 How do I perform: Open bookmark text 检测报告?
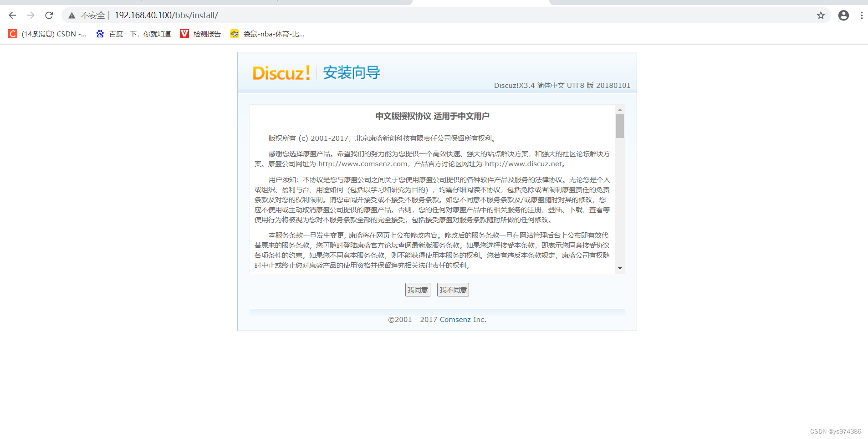(x=207, y=34)
